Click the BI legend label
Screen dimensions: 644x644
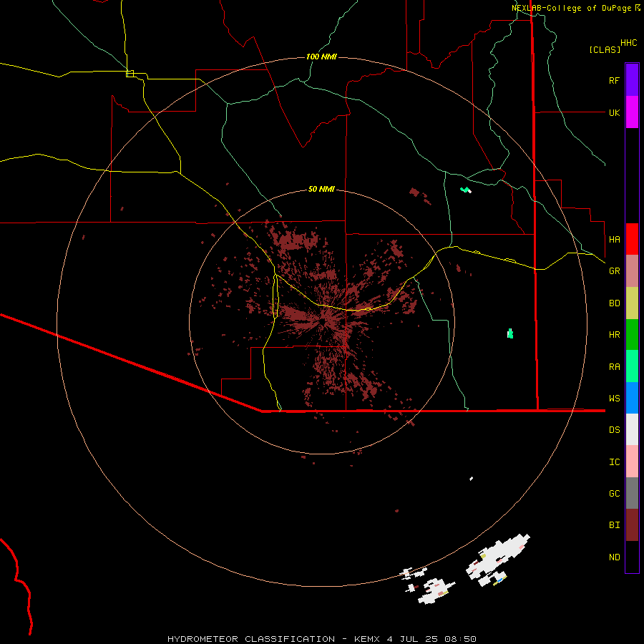614,525
